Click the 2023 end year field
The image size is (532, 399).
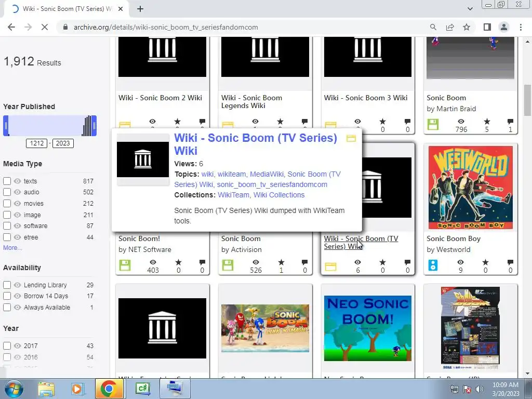coord(63,143)
